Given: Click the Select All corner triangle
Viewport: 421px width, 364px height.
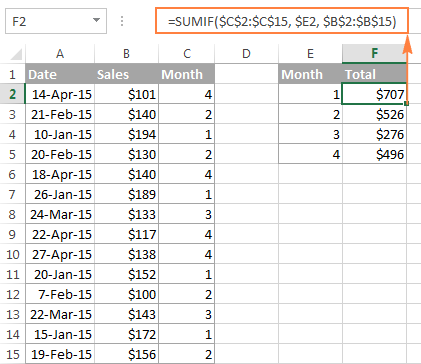Looking at the screenshot, I should 16,54.
